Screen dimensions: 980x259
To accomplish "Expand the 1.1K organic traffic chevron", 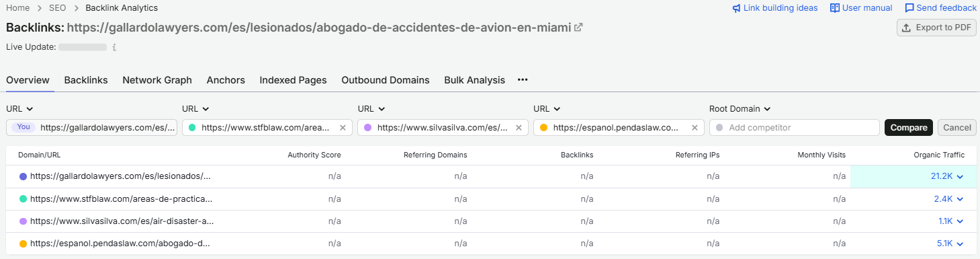I will click(x=960, y=221).
